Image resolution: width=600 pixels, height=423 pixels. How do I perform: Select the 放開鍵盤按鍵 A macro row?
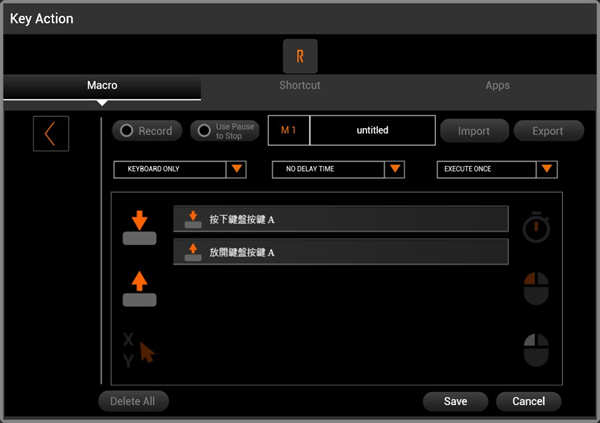341,252
